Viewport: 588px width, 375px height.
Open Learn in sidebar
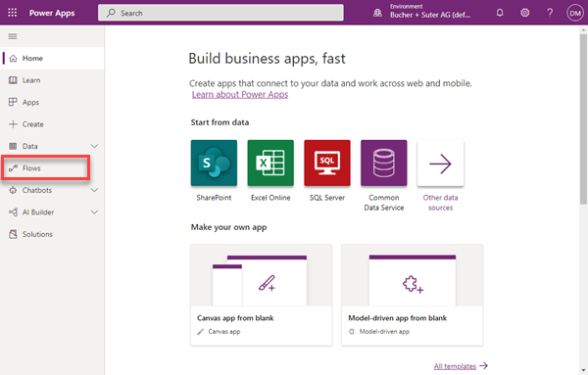(52, 80)
